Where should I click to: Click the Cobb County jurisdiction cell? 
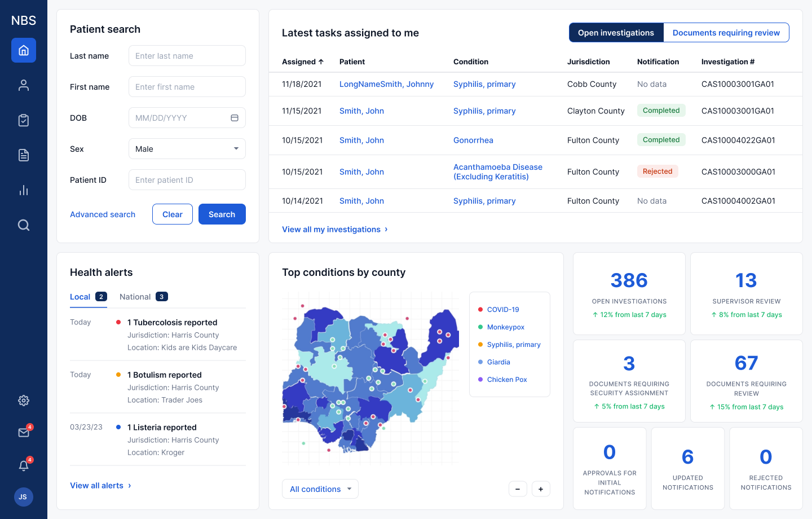[x=592, y=84]
